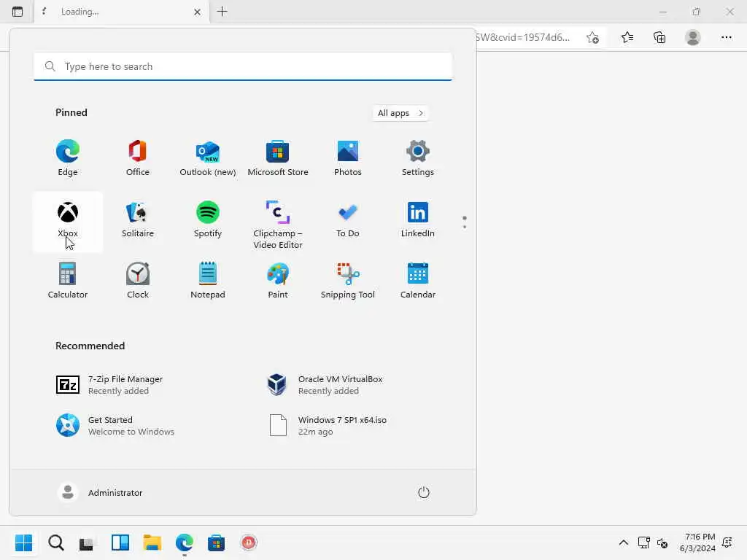Open the Calculator app
Screen dimensions: 747x560
(x=68, y=281)
